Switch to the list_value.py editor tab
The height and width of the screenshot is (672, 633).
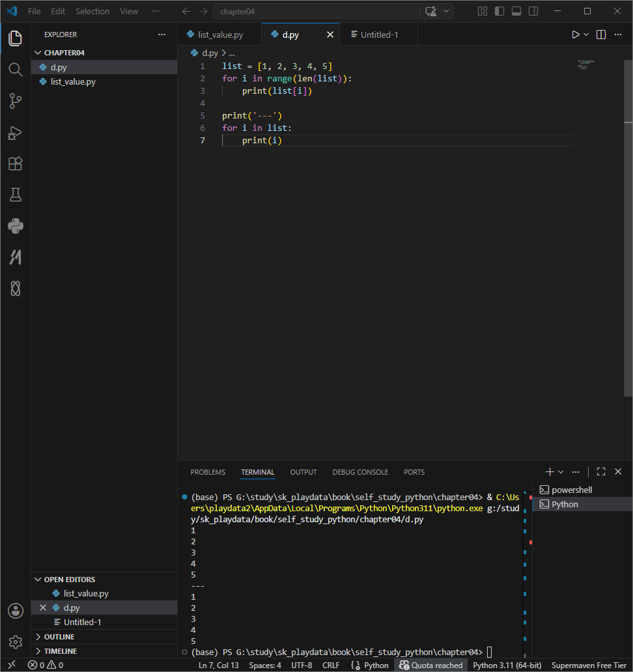(220, 35)
